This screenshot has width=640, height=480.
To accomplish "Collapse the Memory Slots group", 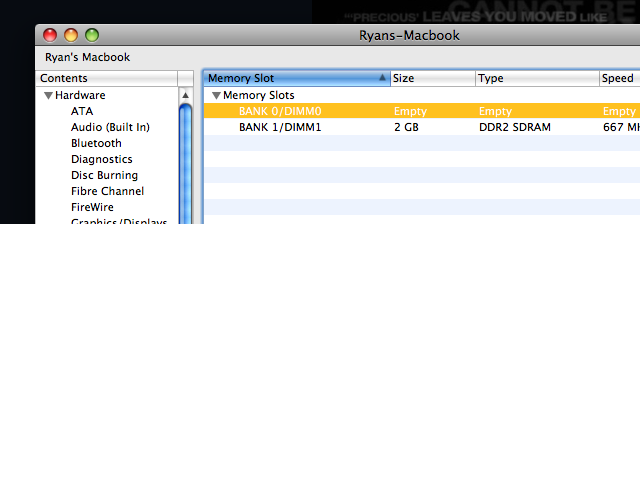I will 216,96.
